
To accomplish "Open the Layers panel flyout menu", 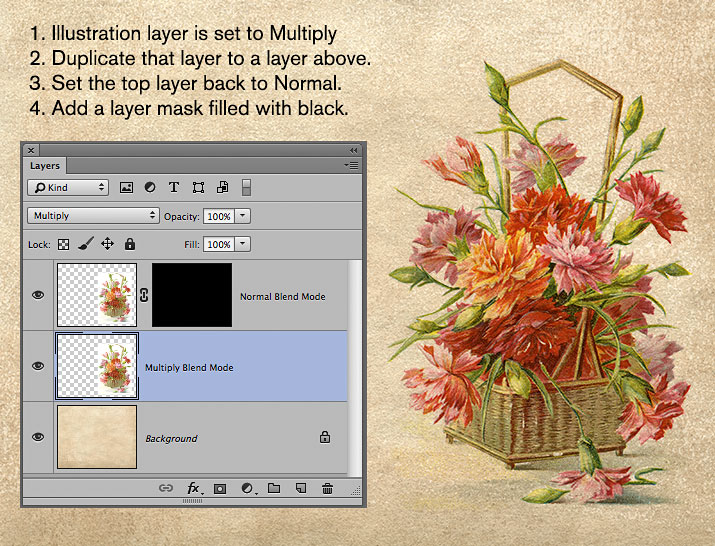I will (352, 166).
